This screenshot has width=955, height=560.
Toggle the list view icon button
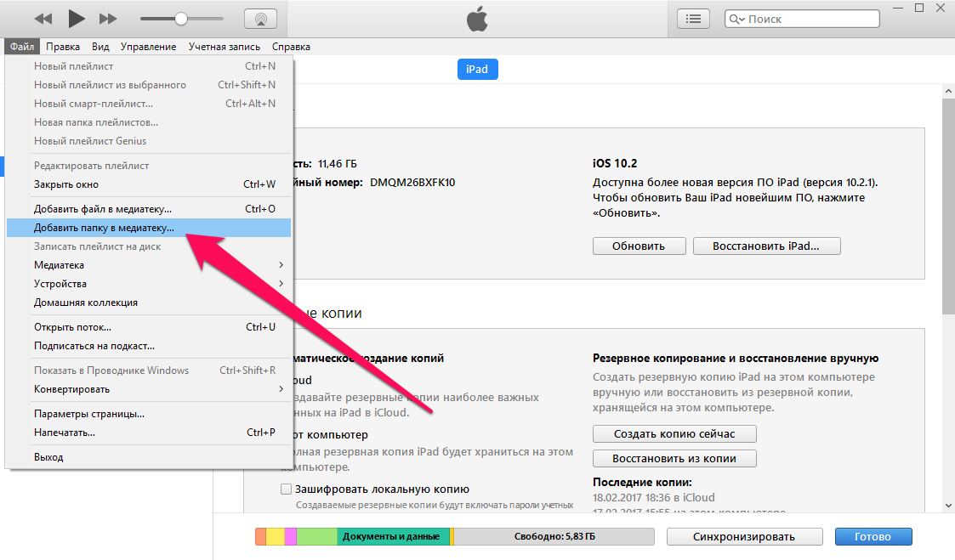click(694, 19)
